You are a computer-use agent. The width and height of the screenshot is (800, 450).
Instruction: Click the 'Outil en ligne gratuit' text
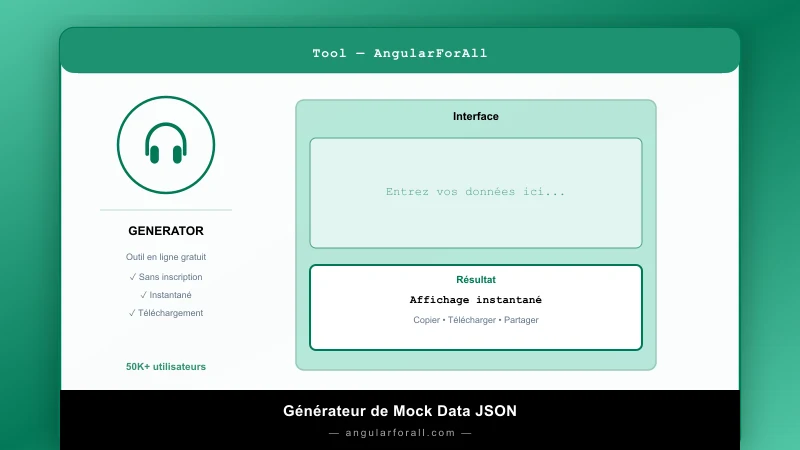166,257
